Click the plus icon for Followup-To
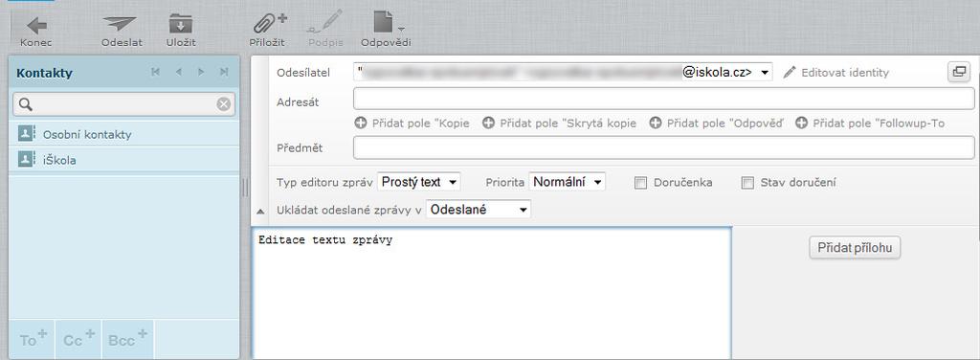Viewport: 980px width, 360px height. (x=802, y=124)
